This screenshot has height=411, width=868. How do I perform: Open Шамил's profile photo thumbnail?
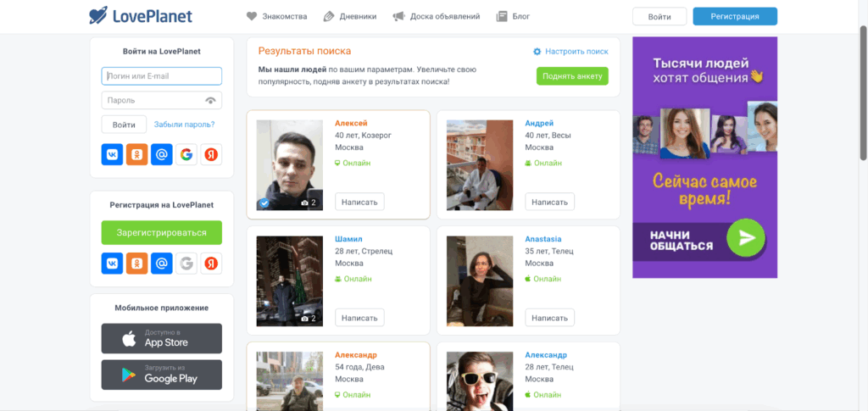[x=289, y=281]
